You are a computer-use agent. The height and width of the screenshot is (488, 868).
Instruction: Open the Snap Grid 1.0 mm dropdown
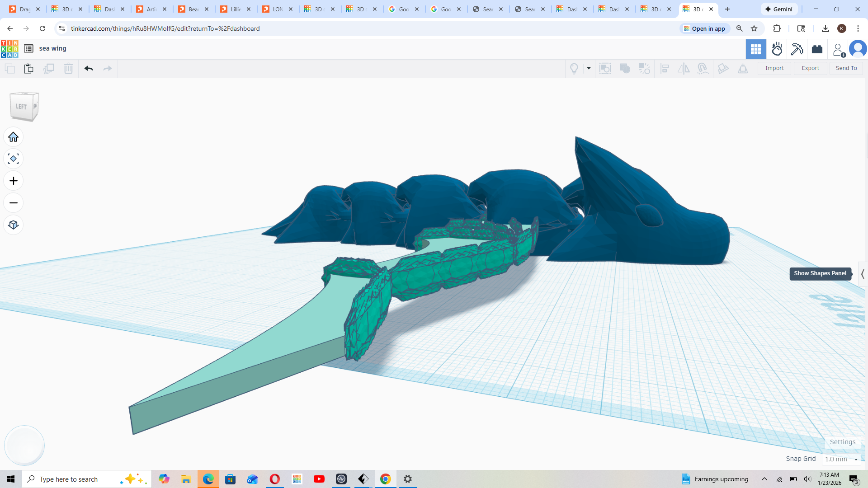click(x=841, y=459)
